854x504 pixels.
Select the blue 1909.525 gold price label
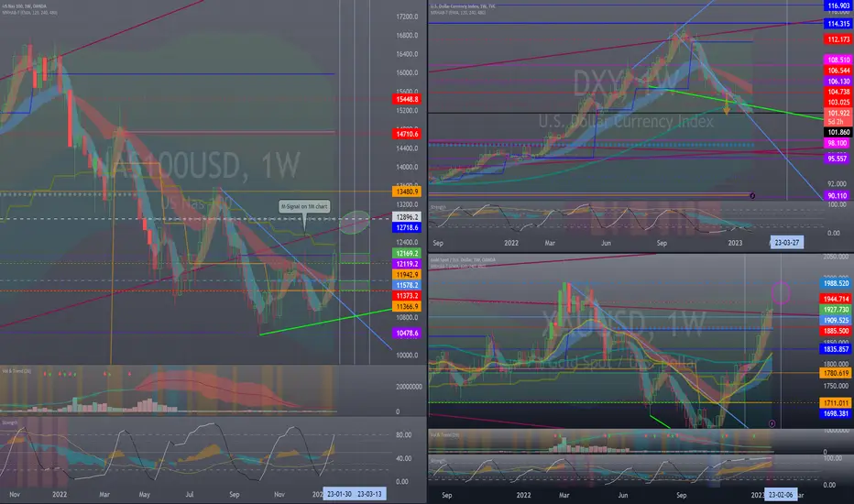pos(836,321)
